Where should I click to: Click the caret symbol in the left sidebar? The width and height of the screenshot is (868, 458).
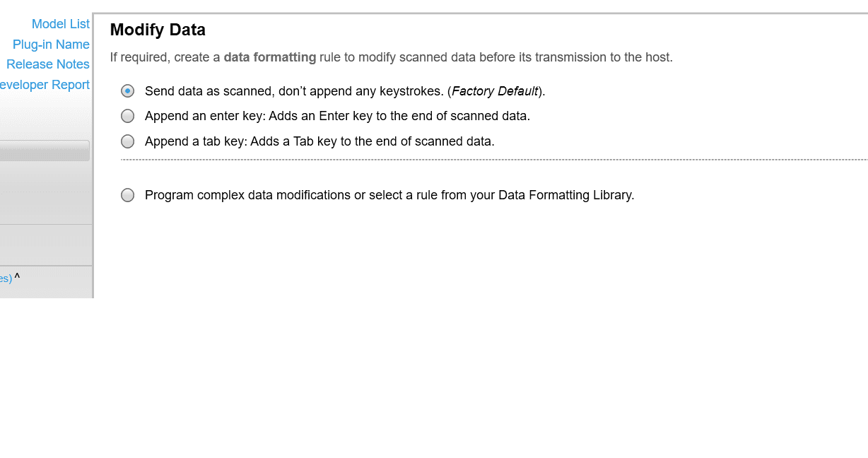click(x=17, y=277)
